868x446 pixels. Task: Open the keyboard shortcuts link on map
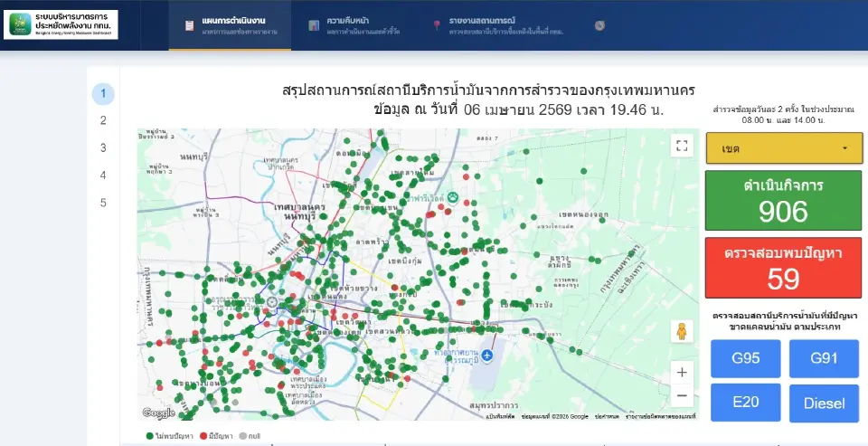tap(501, 416)
